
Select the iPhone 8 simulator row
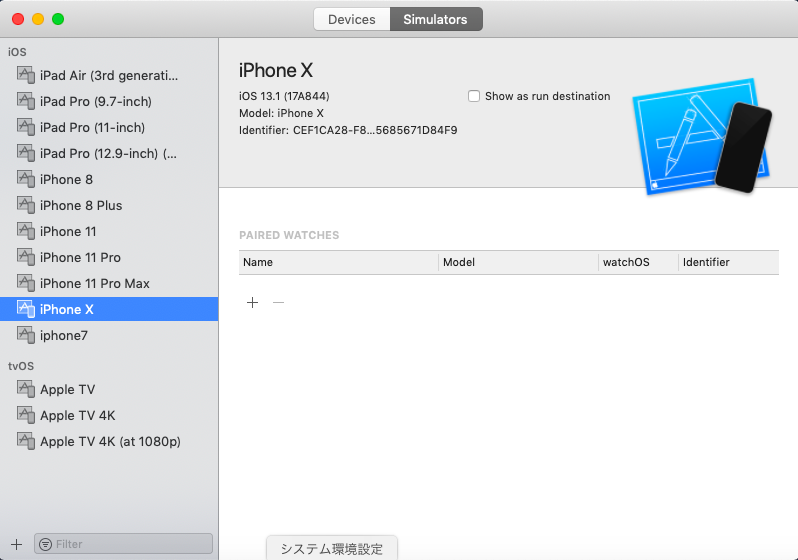pos(109,179)
